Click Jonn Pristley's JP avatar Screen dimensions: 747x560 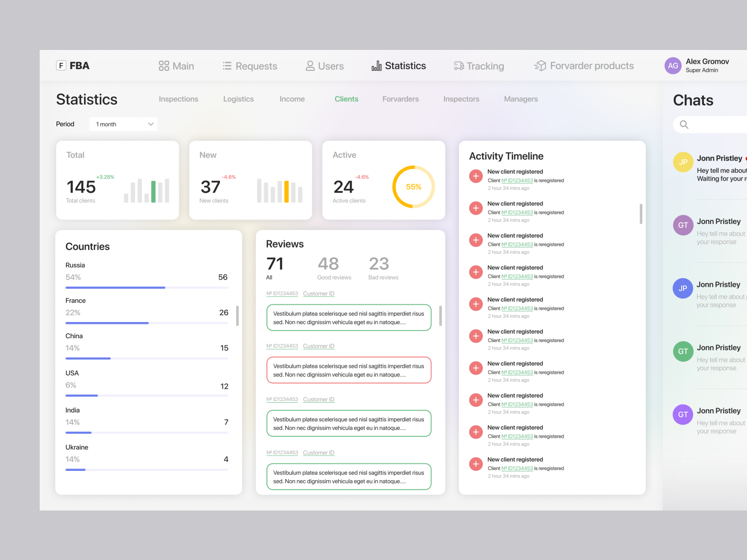pyautogui.click(x=683, y=162)
